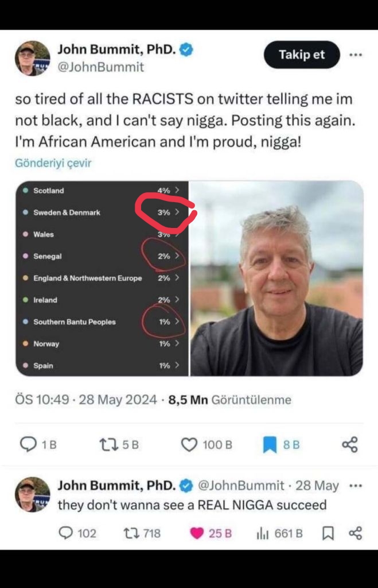
Task: Bookmark the reply tweet
Action: click(x=328, y=533)
